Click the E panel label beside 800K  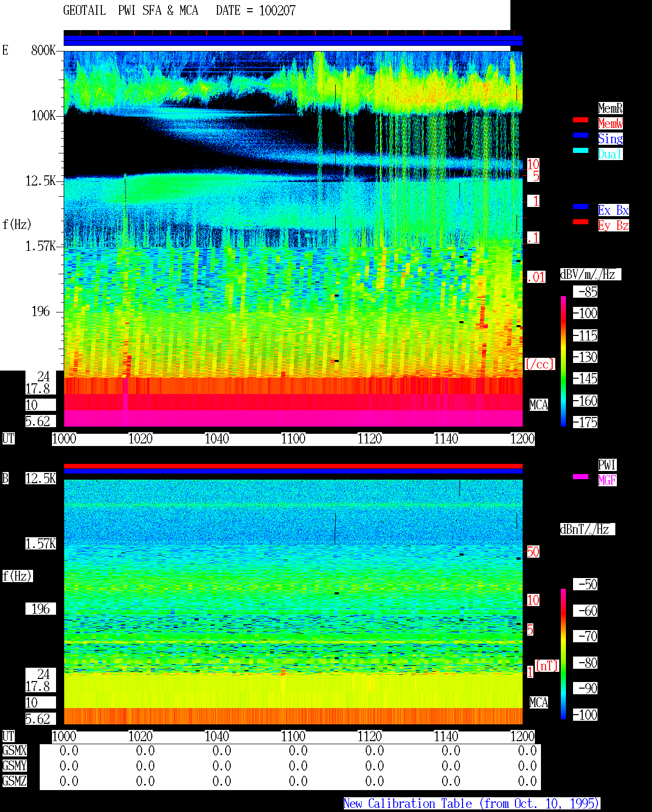click(x=5, y=50)
